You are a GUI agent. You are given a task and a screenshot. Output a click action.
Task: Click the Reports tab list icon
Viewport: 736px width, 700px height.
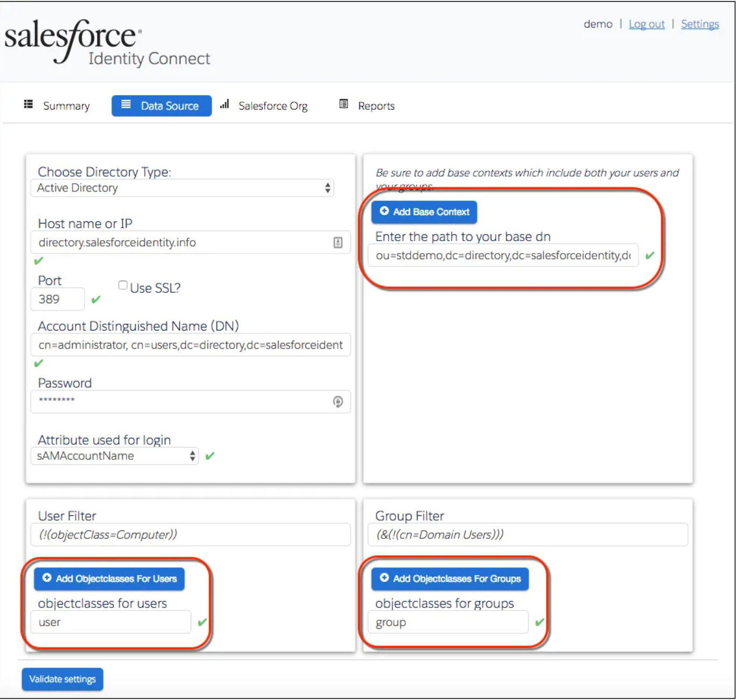click(344, 103)
